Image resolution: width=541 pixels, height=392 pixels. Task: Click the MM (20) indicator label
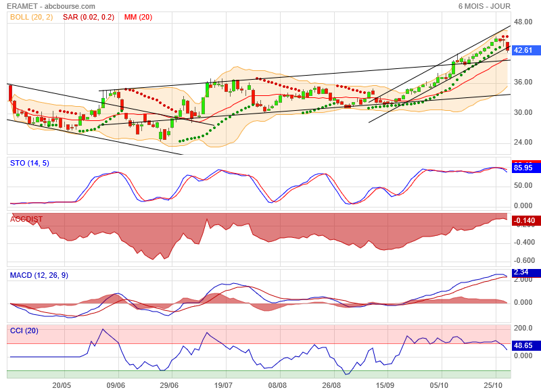[x=138, y=18]
